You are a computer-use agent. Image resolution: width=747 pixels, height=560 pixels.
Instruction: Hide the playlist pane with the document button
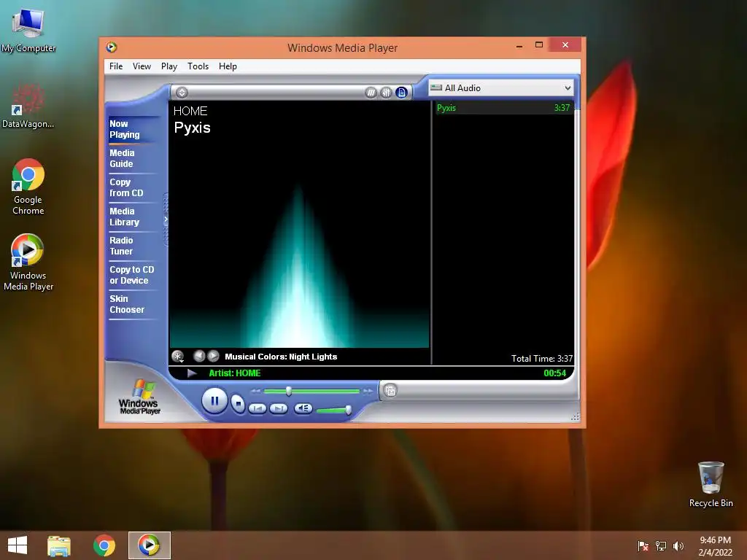(x=402, y=93)
